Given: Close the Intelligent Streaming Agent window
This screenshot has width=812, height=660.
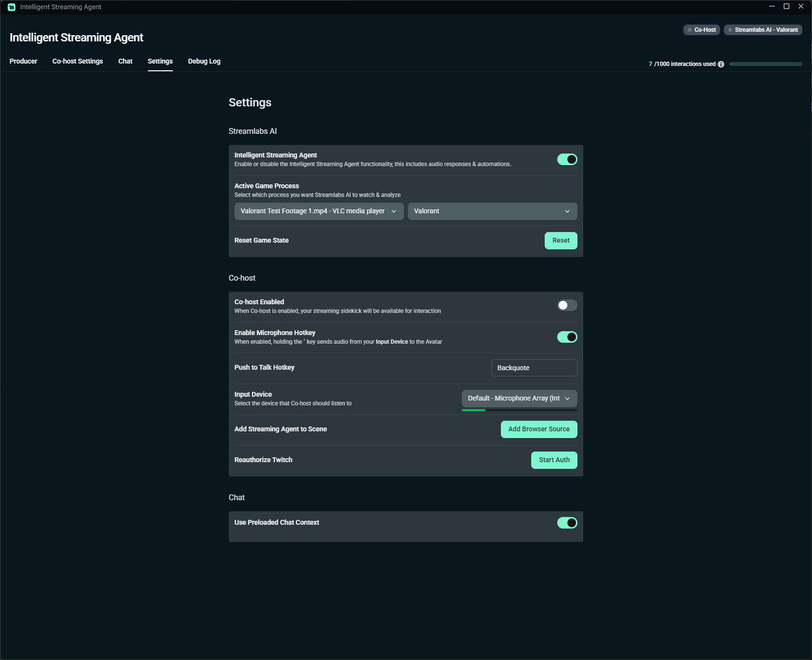Looking at the screenshot, I should tap(801, 6).
